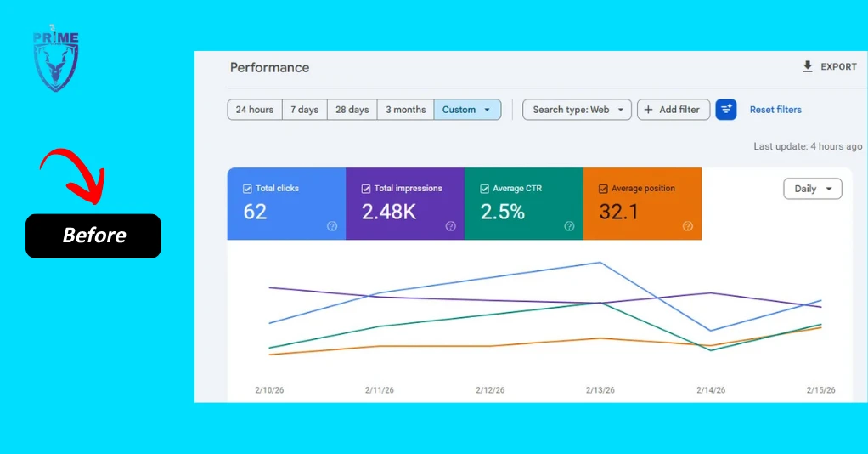Uncheck the Total clicks checkbox

[x=247, y=189]
